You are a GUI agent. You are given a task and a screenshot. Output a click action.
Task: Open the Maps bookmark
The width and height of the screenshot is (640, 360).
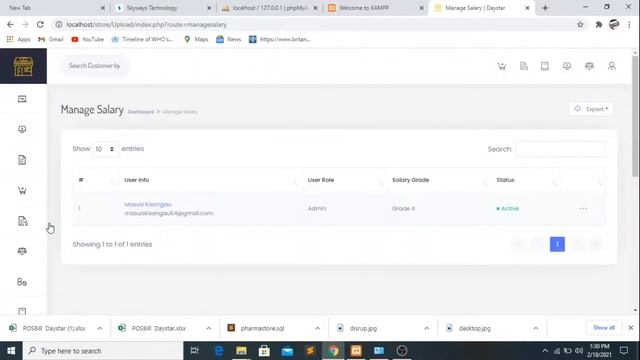[x=196, y=39]
